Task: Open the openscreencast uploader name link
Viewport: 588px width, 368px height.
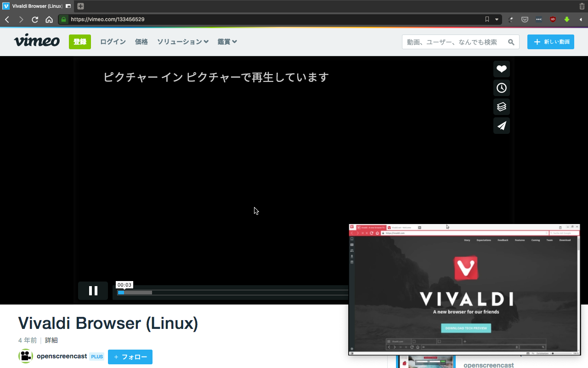Action: (62, 356)
